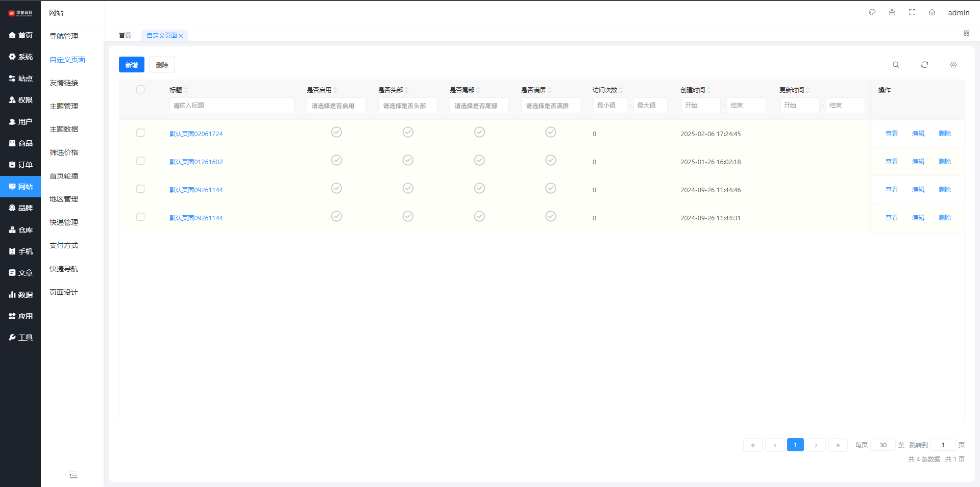Click the home icon beside admin
The width and height of the screenshot is (980, 487).
(932, 13)
